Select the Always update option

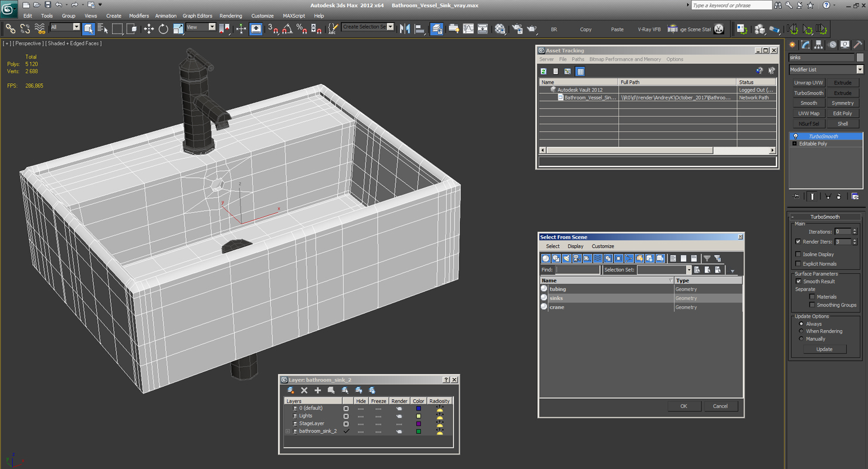(x=801, y=324)
